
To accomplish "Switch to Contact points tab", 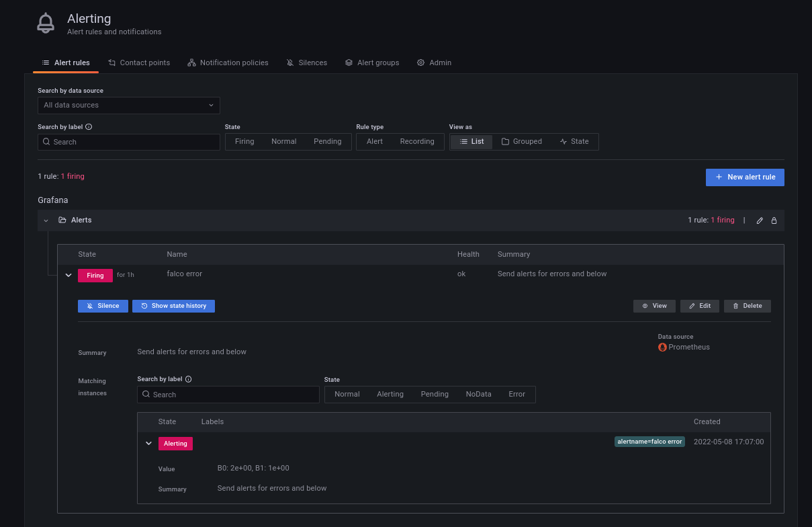I will point(139,63).
